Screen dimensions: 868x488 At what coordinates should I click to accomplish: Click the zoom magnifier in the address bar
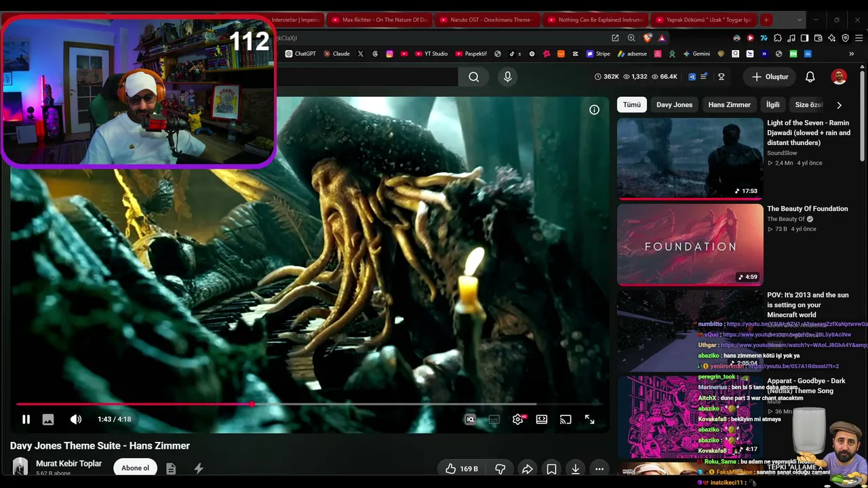point(631,38)
